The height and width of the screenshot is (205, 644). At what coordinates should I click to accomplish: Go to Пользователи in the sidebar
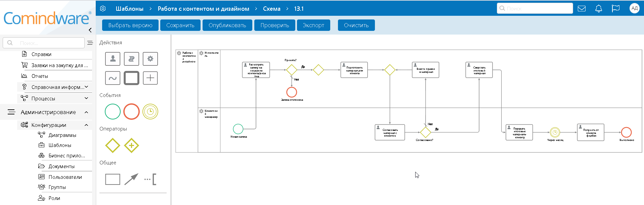pos(65,177)
